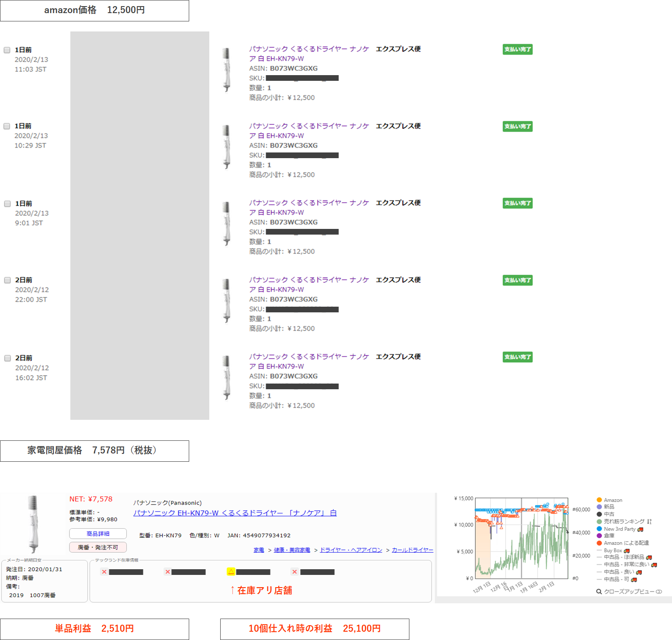Toggle the 新品 series legend dot
Image resolution: width=672 pixels, height=640 pixels.
pos(599,507)
